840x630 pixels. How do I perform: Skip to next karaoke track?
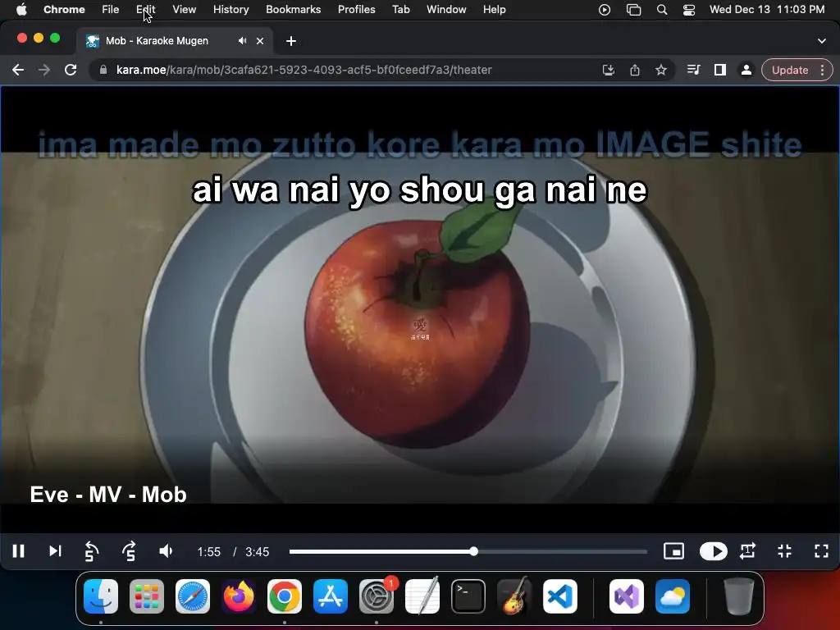tap(55, 551)
